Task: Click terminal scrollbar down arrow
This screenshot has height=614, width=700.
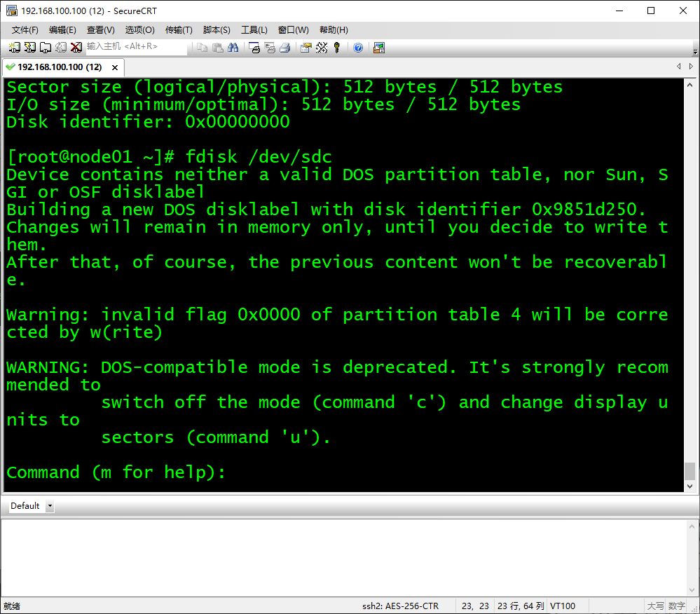Action: click(x=689, y=486)
